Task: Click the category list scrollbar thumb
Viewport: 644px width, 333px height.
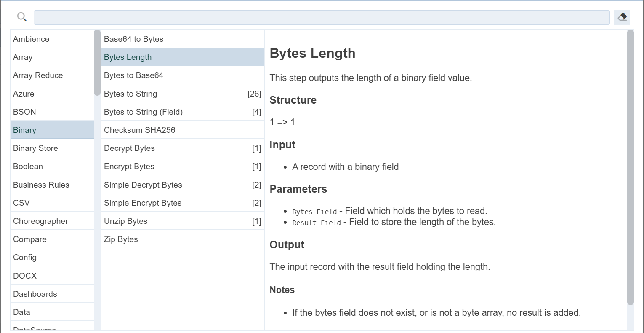Action: (97, 62)
